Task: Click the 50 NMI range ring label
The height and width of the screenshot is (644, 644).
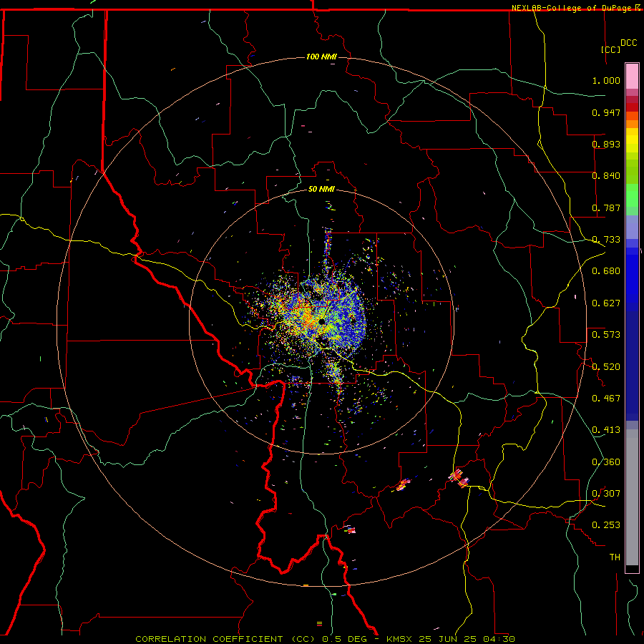Action: point(321,189)
